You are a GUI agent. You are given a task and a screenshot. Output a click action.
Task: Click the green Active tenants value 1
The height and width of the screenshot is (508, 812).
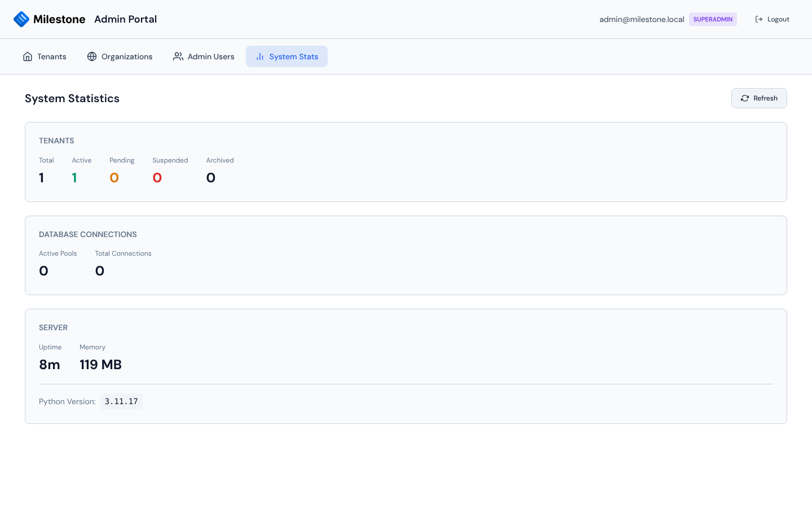click(x=74, y=178)
